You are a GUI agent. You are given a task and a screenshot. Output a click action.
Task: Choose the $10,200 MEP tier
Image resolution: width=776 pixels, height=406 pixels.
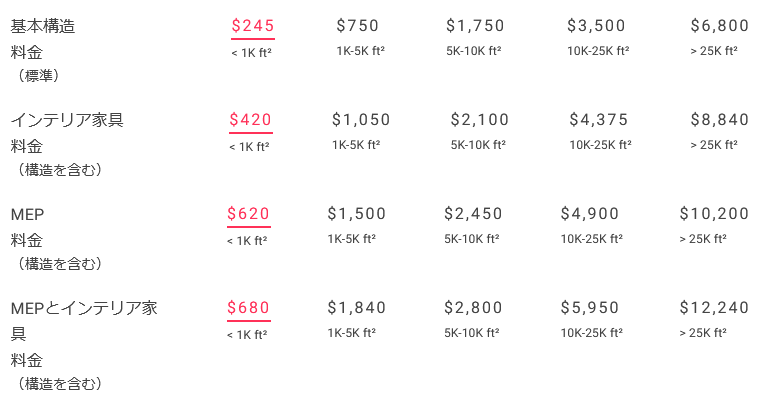[x=714, y=214]
